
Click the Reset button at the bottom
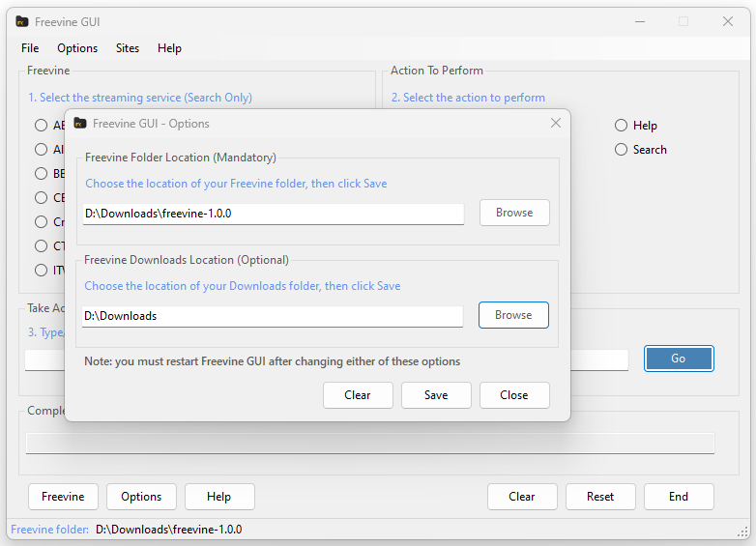600,497
